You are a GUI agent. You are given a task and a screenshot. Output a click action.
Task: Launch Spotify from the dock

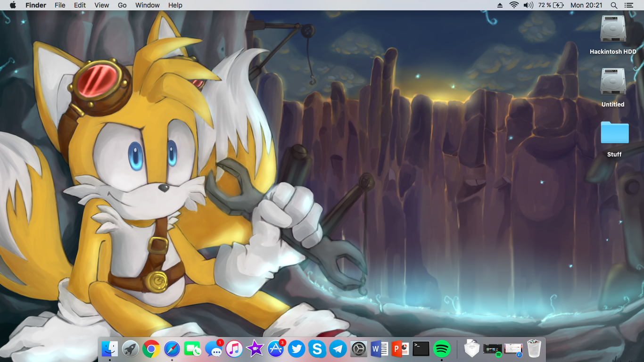click(442, 349)
